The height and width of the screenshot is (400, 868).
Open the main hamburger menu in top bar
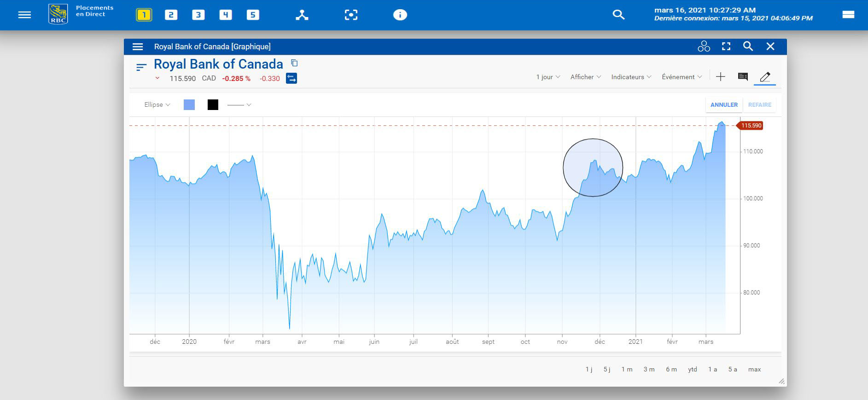(24, 15)
